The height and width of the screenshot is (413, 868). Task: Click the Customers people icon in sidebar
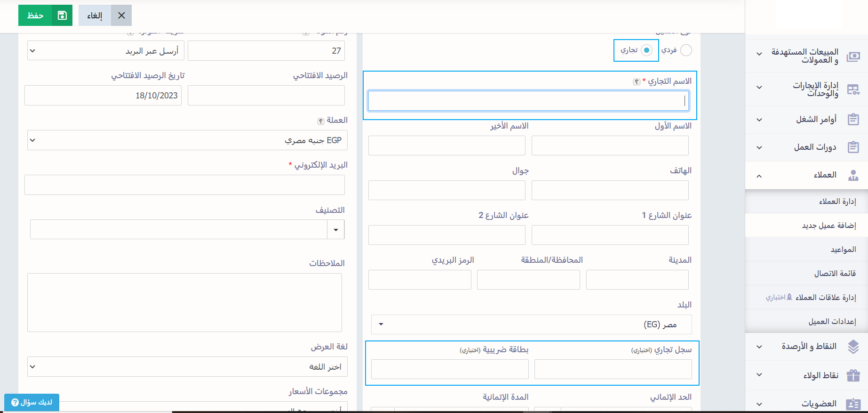853,176
